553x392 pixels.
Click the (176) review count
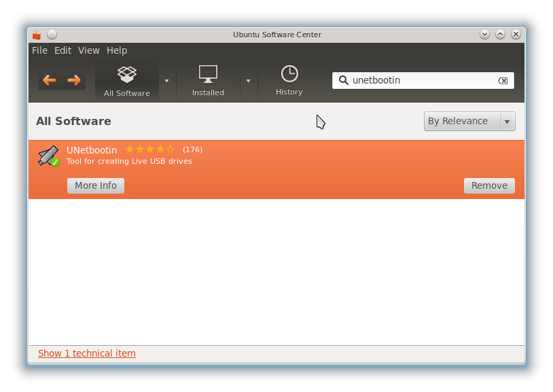coord(192,149)
